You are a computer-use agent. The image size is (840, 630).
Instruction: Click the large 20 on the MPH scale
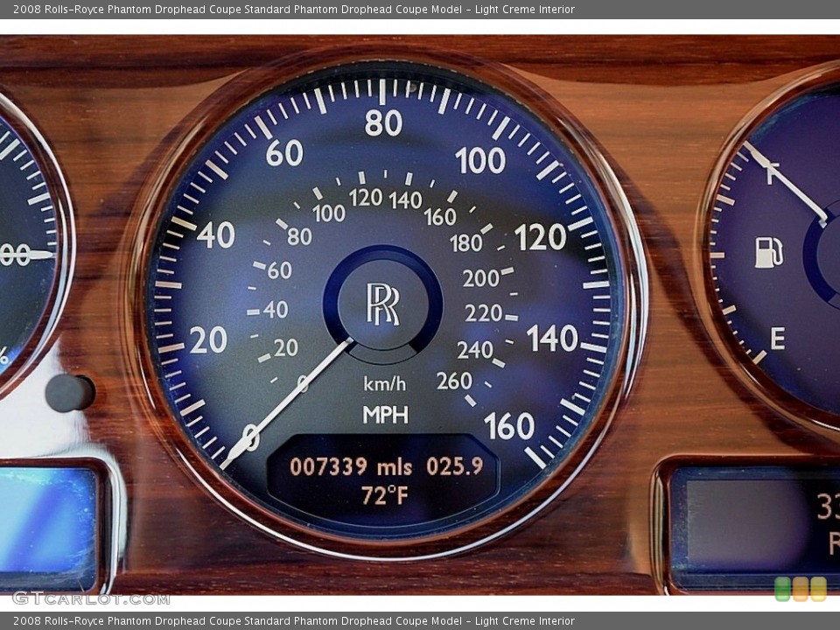(208, 340)
